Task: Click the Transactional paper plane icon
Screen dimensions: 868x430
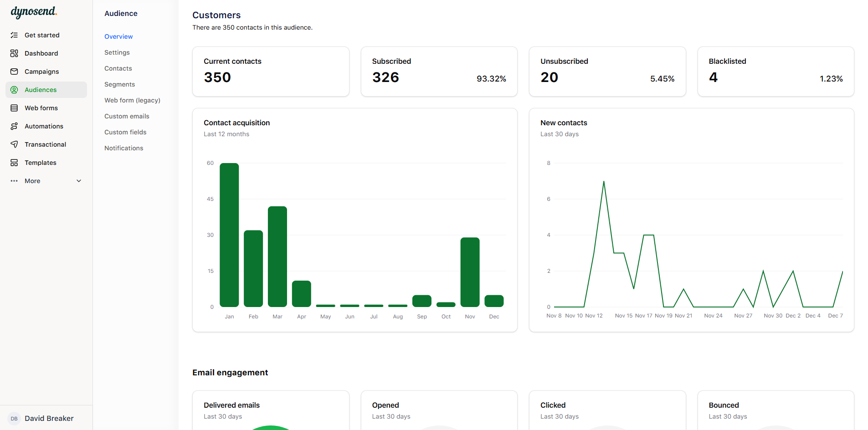Action: point(14,144)
